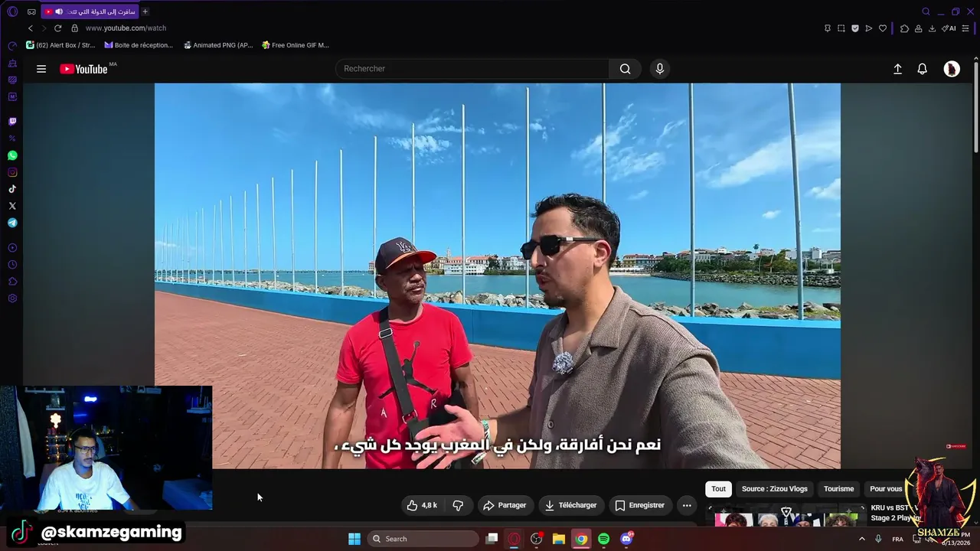This screenshot has width=980, height=551.
Task: Select the 'Tout' filter chip
Action: click(718, 489)
